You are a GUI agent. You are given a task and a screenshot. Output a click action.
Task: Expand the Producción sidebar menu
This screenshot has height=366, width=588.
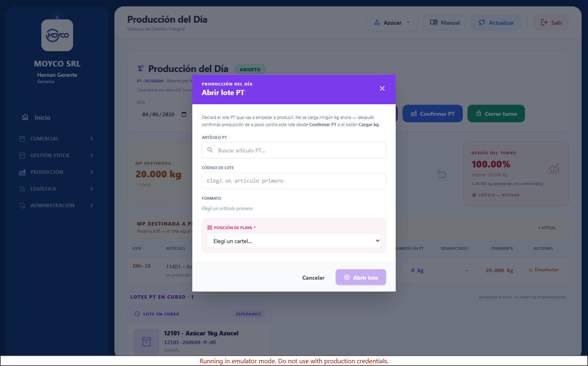[57, 172]
